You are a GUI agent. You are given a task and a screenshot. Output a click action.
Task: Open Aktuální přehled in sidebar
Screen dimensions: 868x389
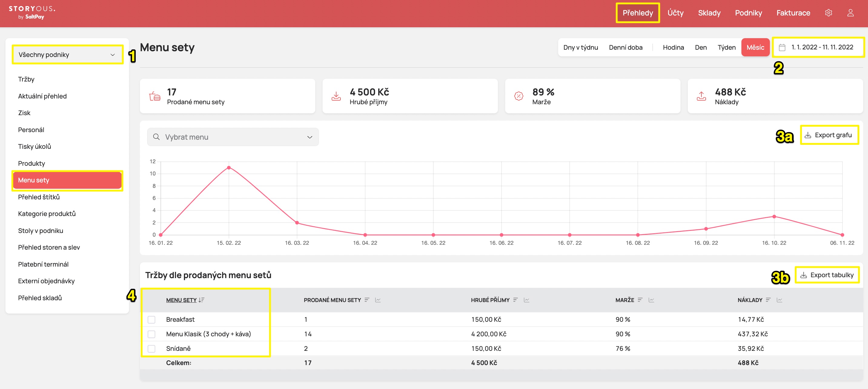click(x=42, y=96)
